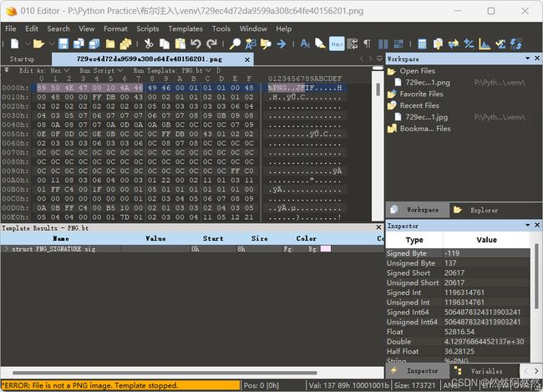Viewport: 543px width, 392px height.
Task: Open the Inspector panel options dropdown
Action: click(527, 226)
